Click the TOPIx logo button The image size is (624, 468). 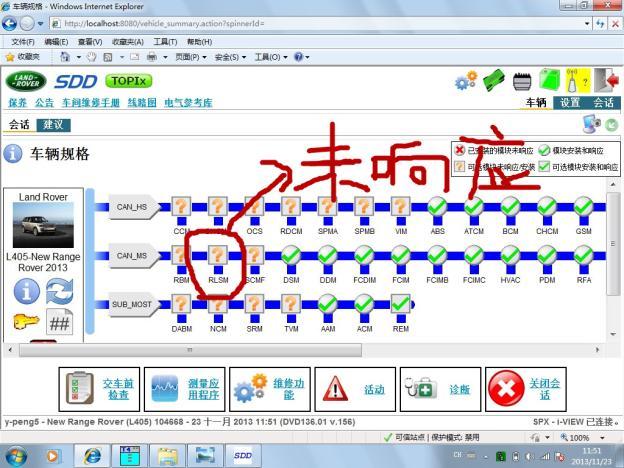pyautogui.click(x=130, y=80)
